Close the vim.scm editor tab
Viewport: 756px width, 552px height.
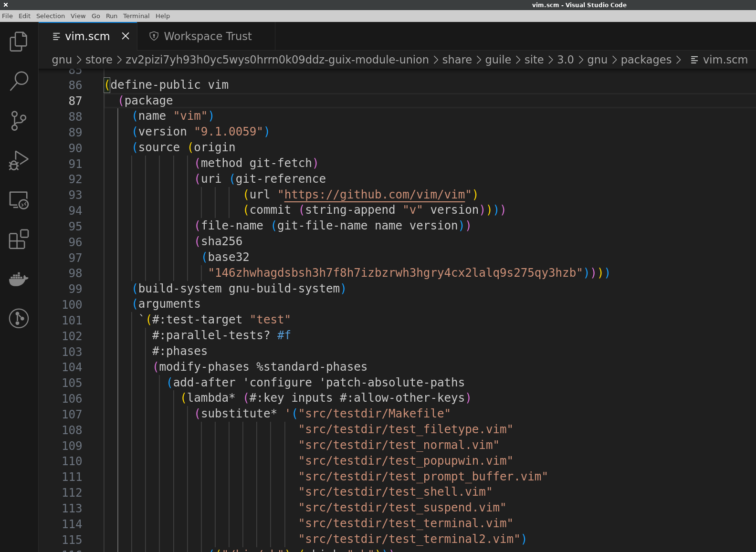126,36
